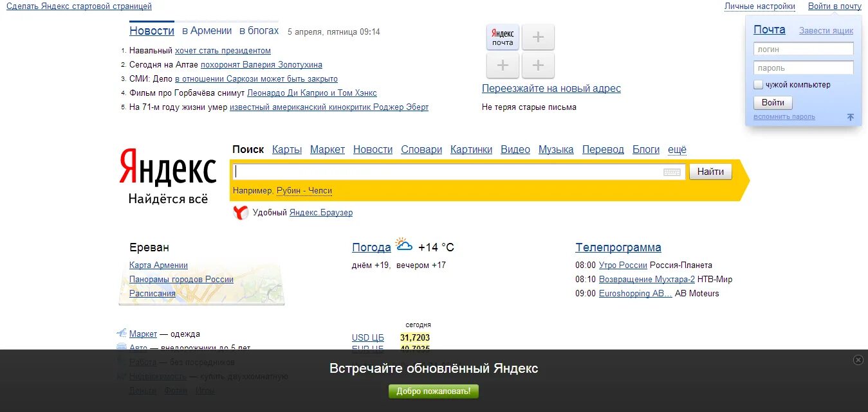
Task: Open Панорамы городов России link
Action: pyautogui.click(x=181, y=279)
